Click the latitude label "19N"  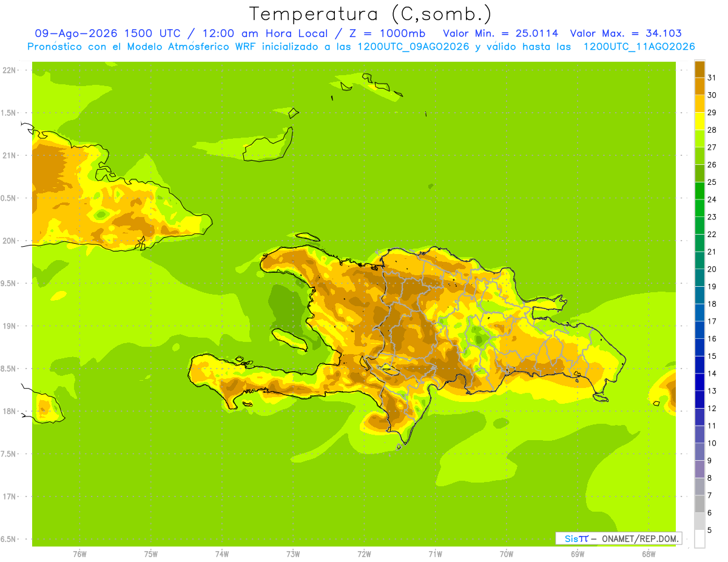(9, 326)
